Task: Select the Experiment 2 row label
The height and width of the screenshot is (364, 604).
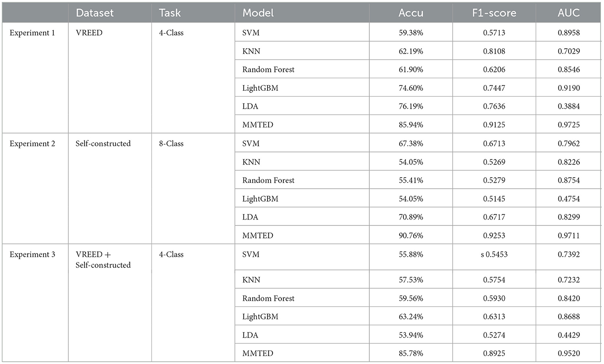Action: [33, 144]
